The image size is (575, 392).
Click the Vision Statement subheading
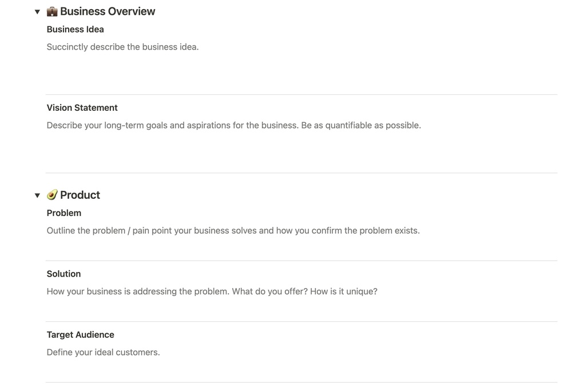pos(82,107)
